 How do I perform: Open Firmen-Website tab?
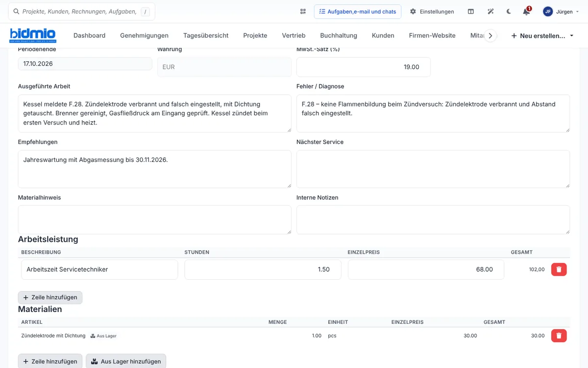[x=432, y=35]
